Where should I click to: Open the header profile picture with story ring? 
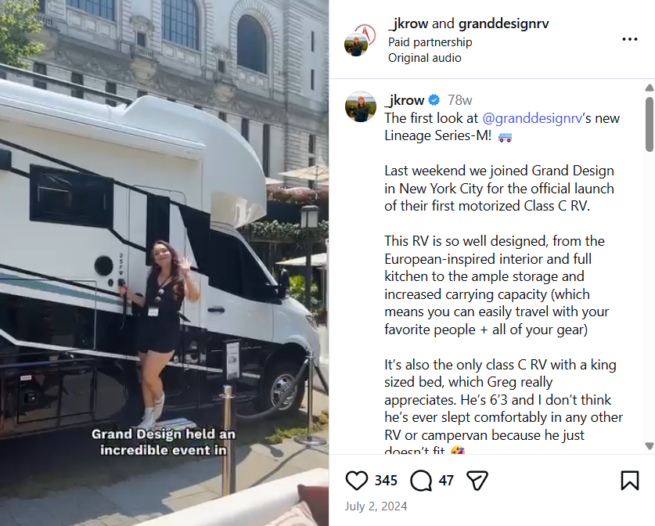pyautogui.click(x=359, y=40)
